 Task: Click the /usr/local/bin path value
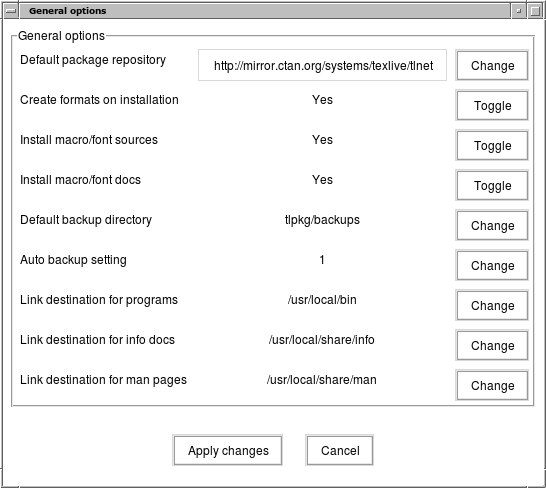(322, 300)
